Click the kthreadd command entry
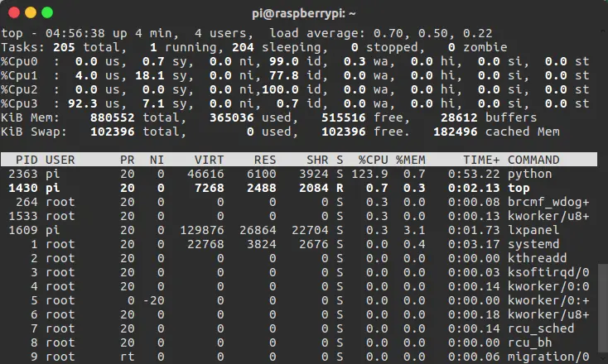The image size is (608, 364). pos(538,258)
